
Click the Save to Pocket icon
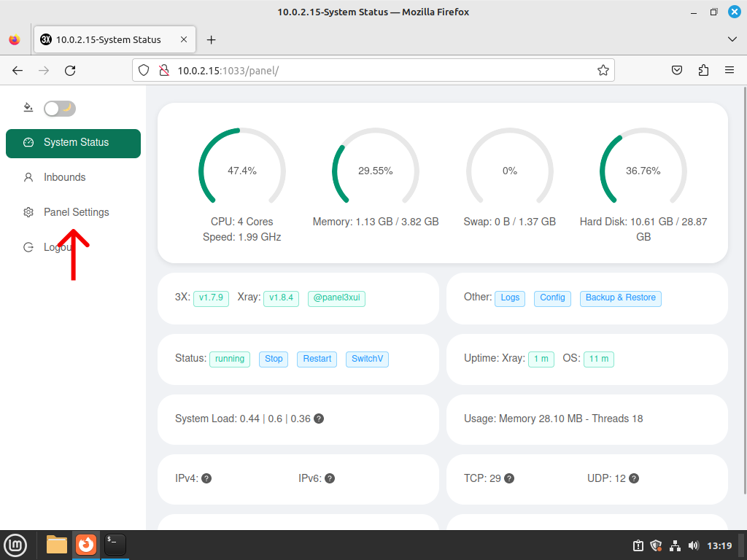click(x=676, y=71)
